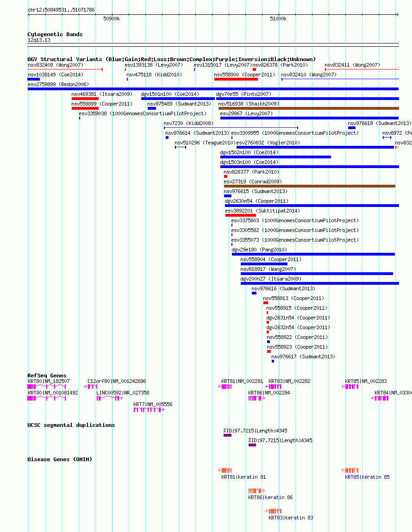Open esv3359038 1000Genomes variant label

pos(143,113)
